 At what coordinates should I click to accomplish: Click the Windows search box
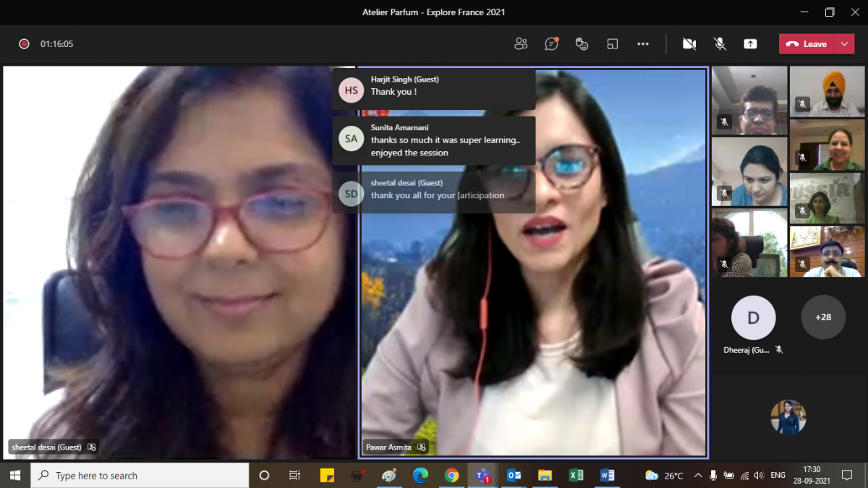pyautogui.click(x=140, y=475)
